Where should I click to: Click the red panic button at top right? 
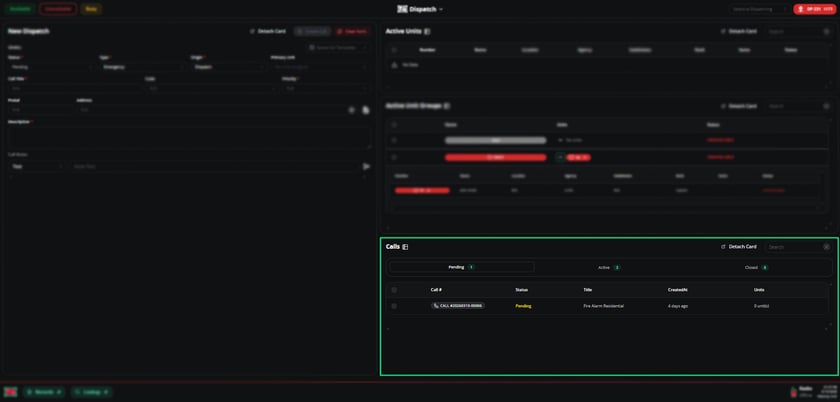(x=815, y=9)
